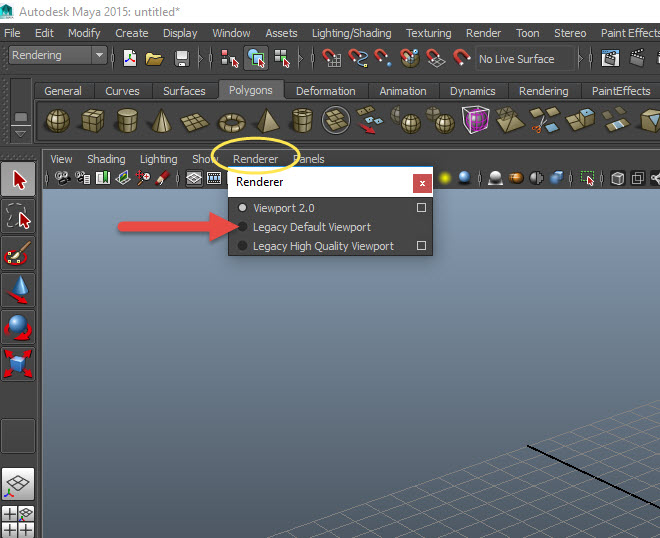The image size is (660, 538).
Task: Create a polygon cone from the shelf
Action: pos(161,121)
